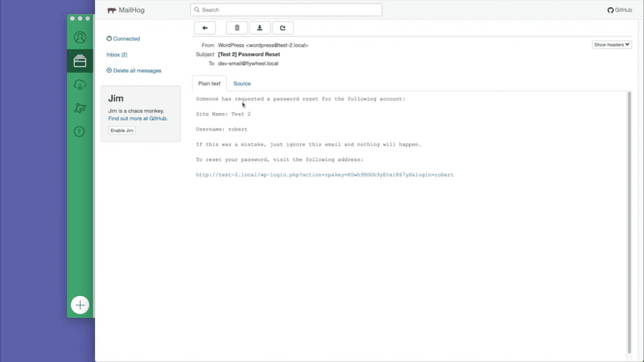644x362 pixels.
Task: Release the message with the forward-arrow icon
Action: click(282, 28)
